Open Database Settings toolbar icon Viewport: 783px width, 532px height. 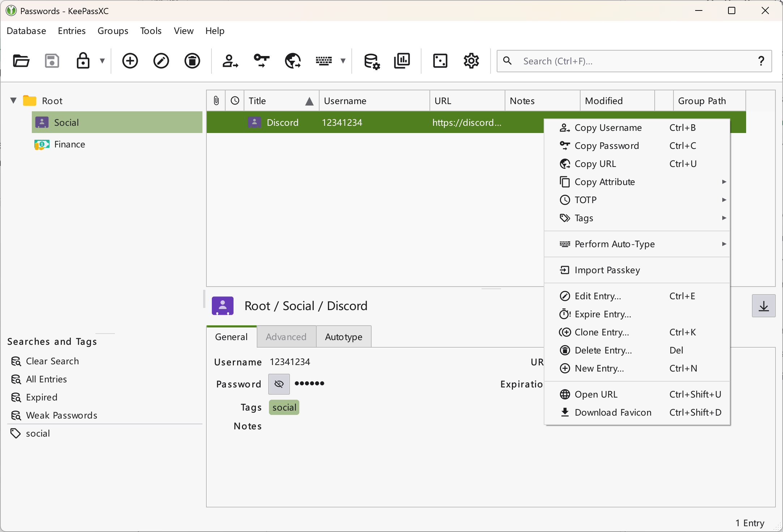372,61
